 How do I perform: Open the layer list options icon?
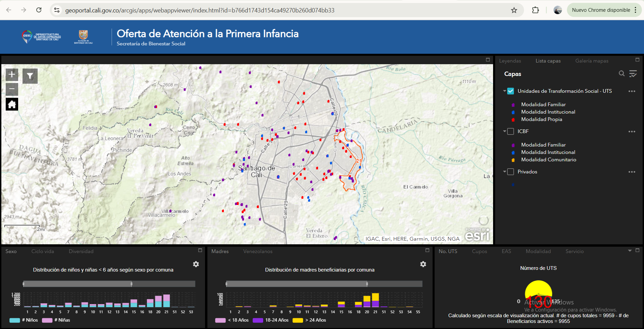coord(633,74)
